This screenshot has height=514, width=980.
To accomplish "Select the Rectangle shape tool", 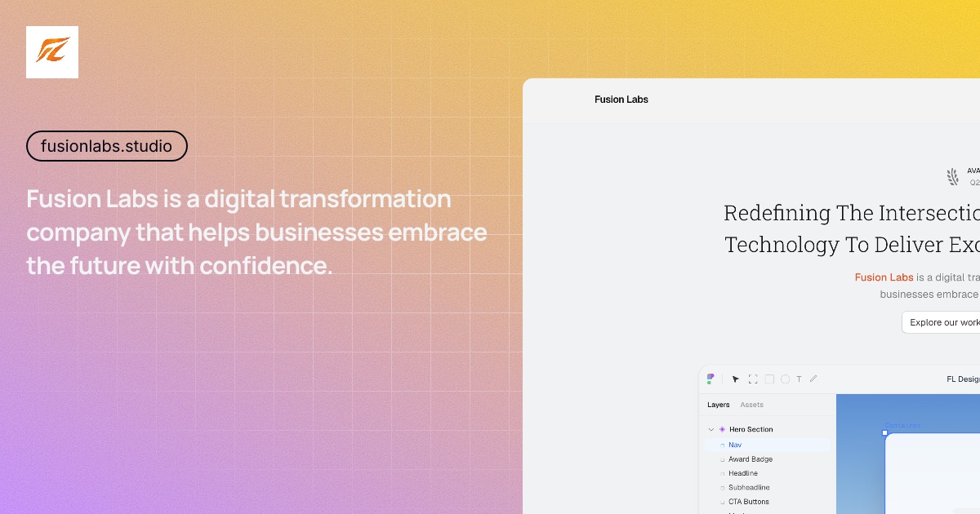I will coord(769,379).
